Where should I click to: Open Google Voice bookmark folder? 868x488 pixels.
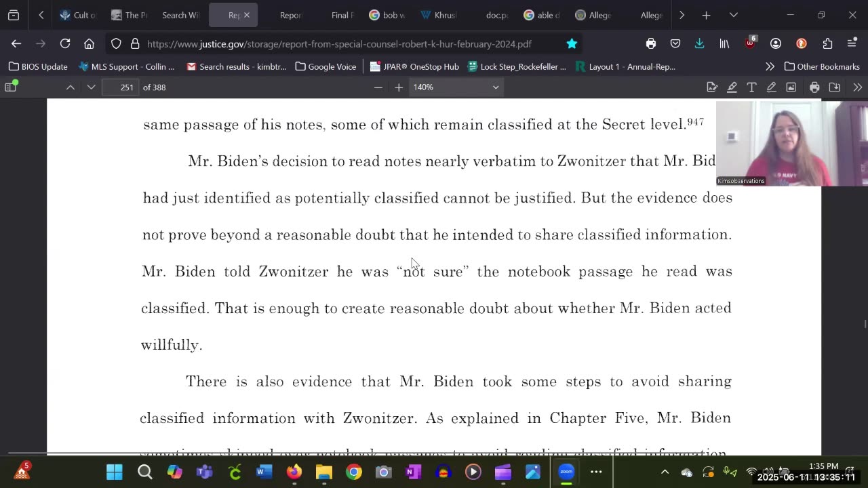[325, 66]
